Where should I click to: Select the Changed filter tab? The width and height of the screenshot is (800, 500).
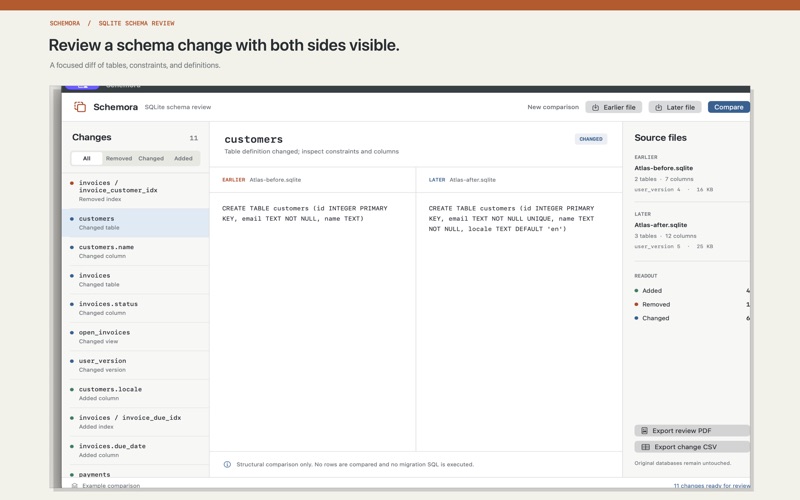pos(151,158)
